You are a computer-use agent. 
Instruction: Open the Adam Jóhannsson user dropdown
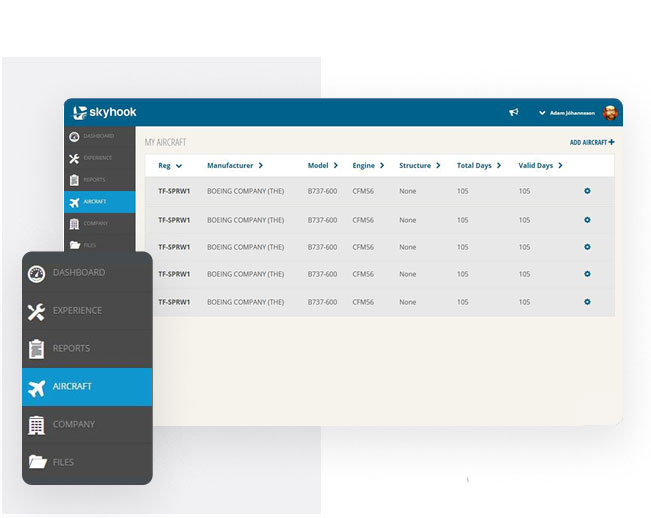pos(569,113)
